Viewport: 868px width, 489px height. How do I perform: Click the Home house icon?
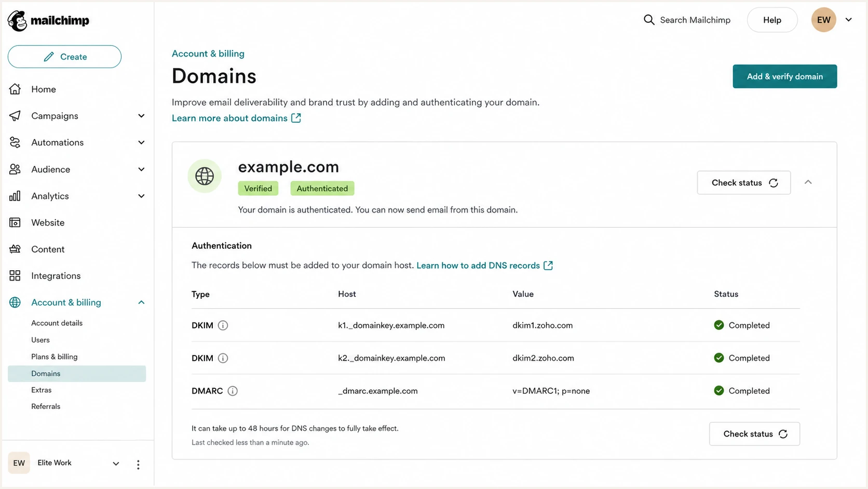[x=15, y=89]
